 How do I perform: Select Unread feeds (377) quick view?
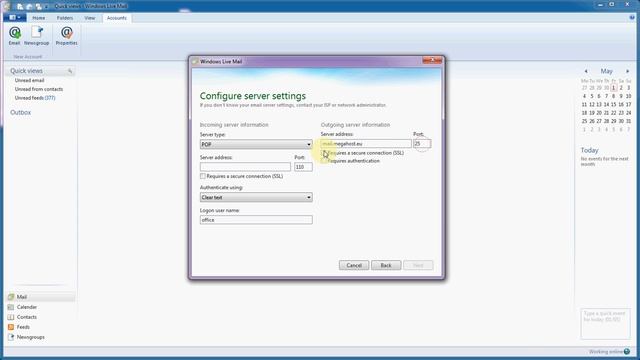coord(35,98)
